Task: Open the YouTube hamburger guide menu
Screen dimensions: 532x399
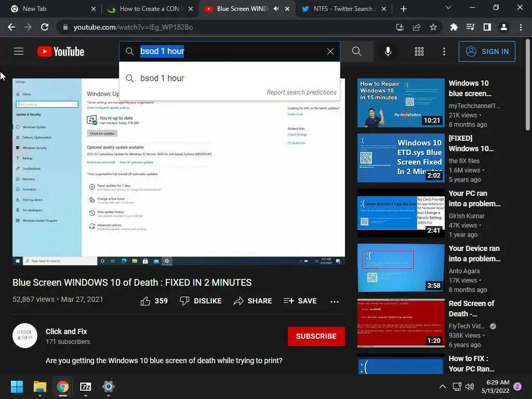Action: click(19, 51)
